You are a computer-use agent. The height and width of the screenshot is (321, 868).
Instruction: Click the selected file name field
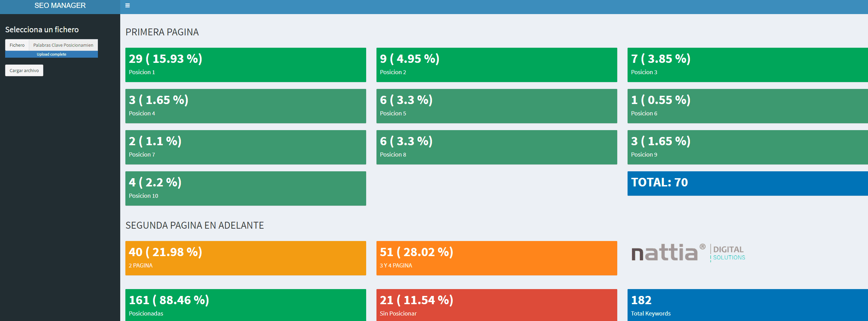(x=63, y=45)
